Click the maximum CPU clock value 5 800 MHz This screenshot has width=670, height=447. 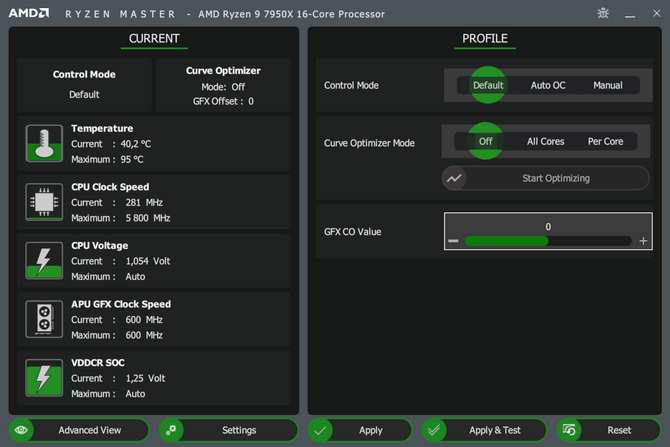148,218
